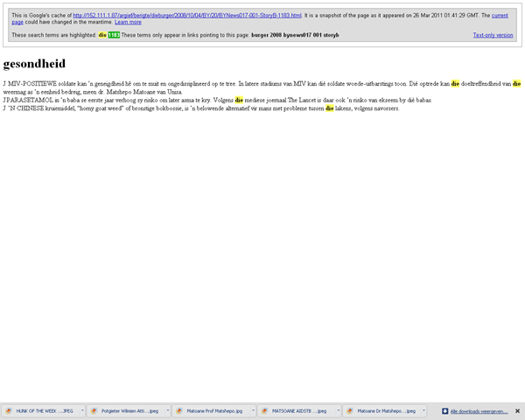Open the cached page's original URL link

tap(187, 16)
